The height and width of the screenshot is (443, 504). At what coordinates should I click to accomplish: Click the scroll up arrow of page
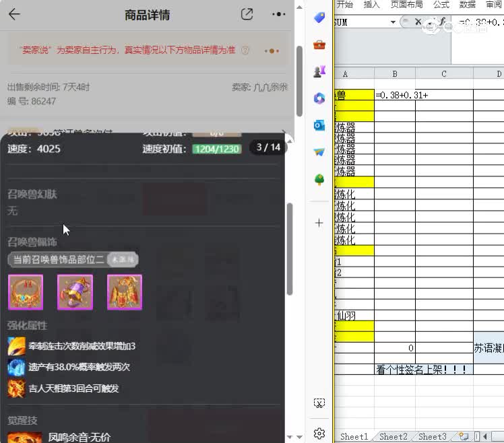[299, 7]
